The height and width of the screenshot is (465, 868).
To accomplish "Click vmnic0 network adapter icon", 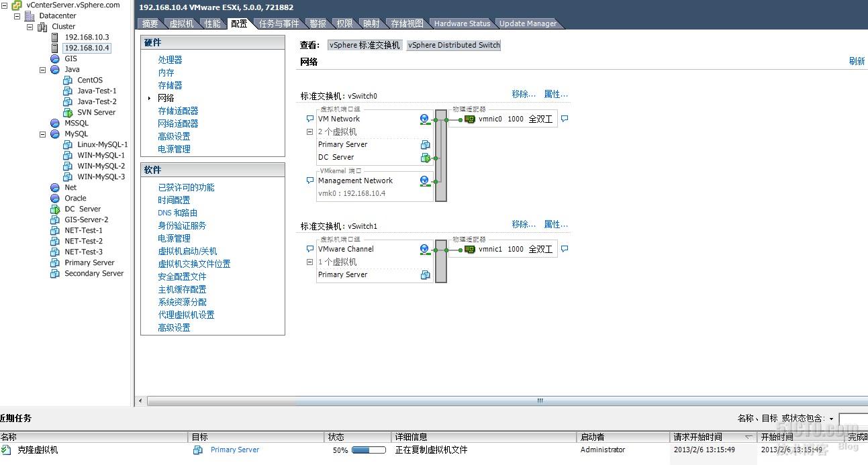I will pos(470,119).
